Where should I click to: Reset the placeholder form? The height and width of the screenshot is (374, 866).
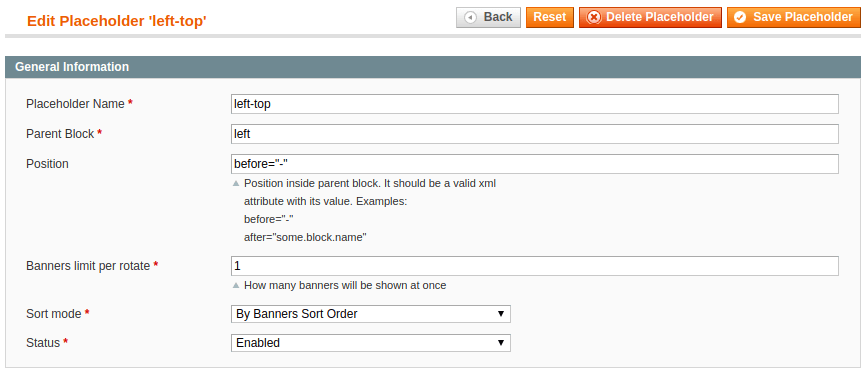[x=550, y=17]
